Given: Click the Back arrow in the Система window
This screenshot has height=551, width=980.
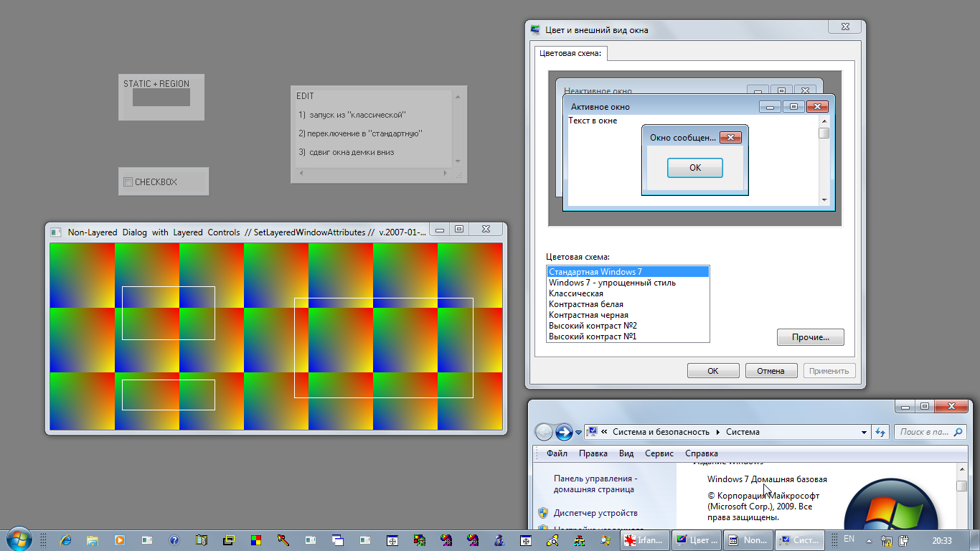Looking at the screenshot, I should coord(545,432).
